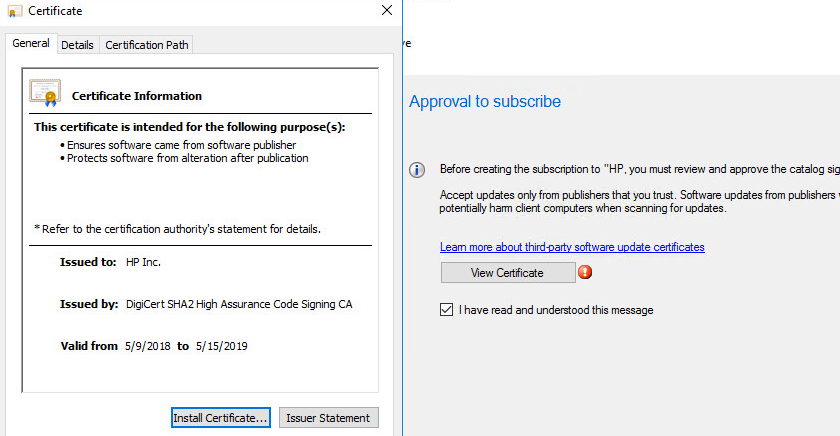Open the Certification Path tab
The height and width of the screenshot is (436, 840).
click(147, 45)
